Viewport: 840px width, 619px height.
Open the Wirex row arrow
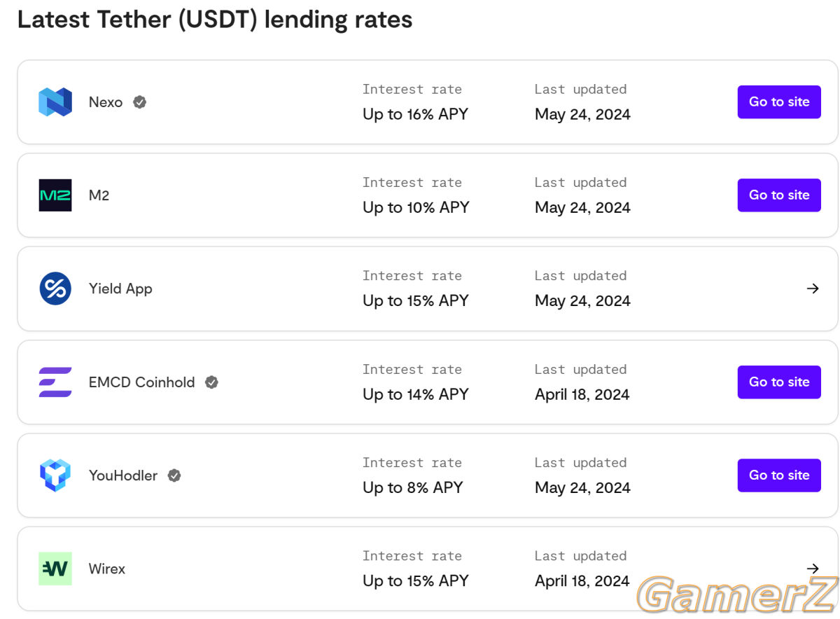[813, 569]
